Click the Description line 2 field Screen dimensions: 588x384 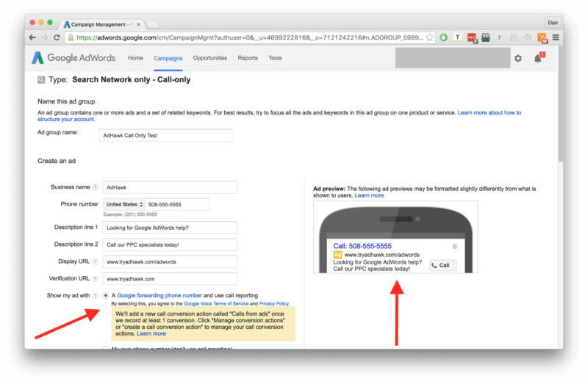coord(170,244)
